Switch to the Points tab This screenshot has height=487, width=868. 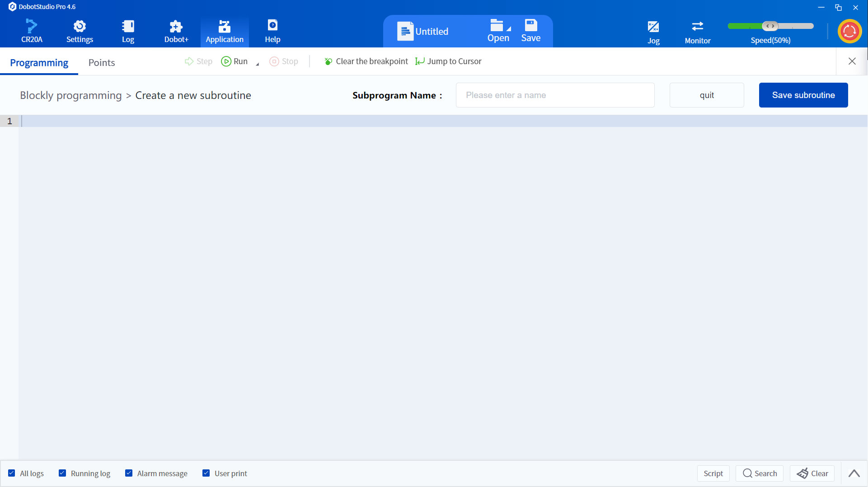coord(102,62)
